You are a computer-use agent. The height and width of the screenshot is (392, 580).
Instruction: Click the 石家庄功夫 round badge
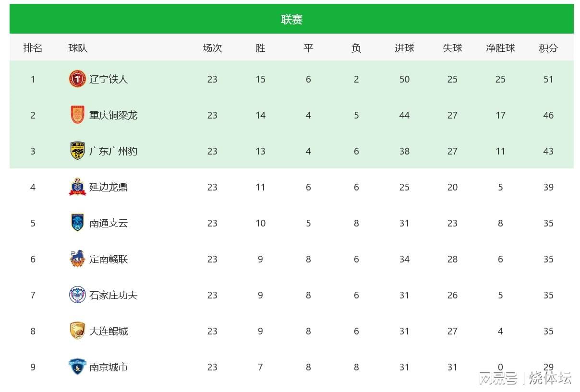(x=77, y=295)
